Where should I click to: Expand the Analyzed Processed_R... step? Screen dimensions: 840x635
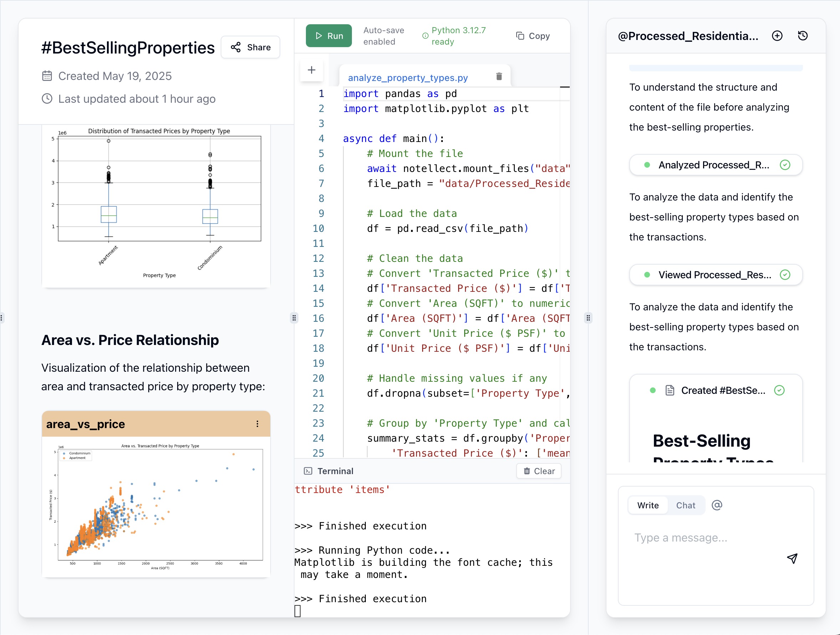click(716, 165)
